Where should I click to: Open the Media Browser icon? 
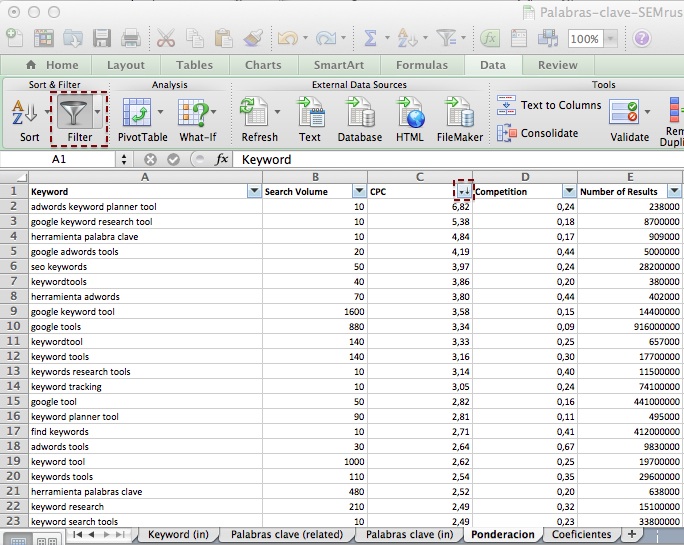(x=548, y=38)
